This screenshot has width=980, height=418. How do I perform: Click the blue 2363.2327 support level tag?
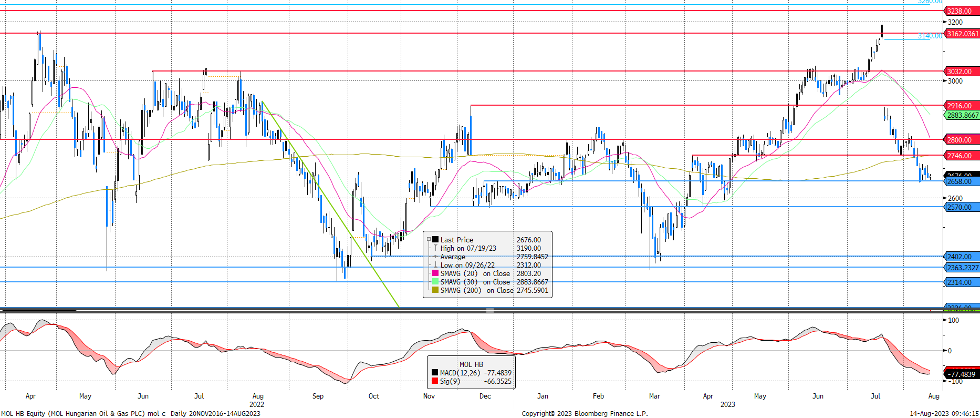[x=963, y=268]
